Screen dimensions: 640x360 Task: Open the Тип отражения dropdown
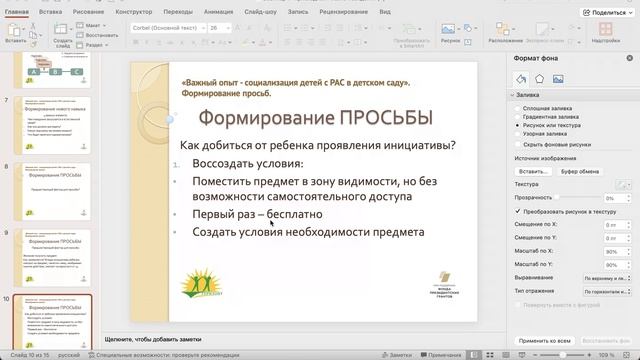(607, 291)
